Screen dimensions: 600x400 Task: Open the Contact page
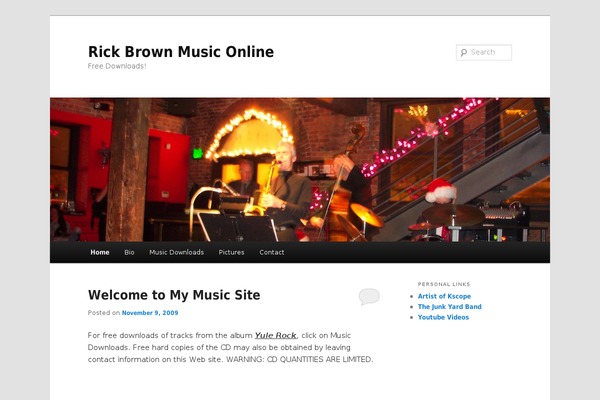272,252
